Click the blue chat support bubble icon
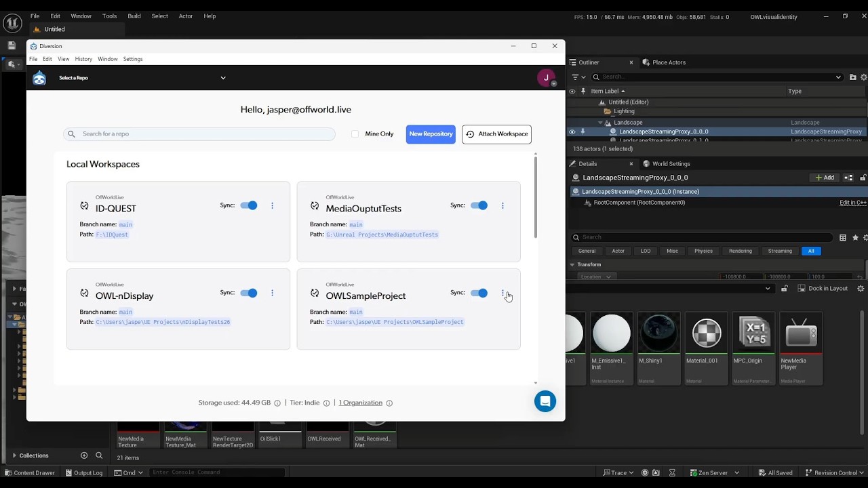The width and height of the screenshot is (868, 488). point(545,401)
